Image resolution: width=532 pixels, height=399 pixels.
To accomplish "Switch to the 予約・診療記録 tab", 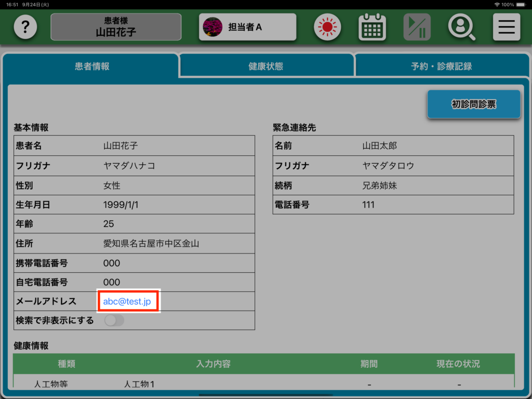I will 441,66.
